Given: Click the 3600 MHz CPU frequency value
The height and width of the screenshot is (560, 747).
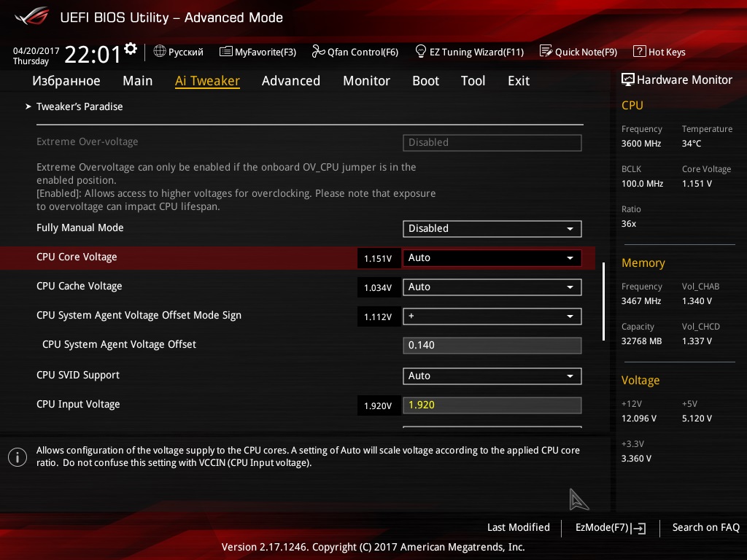Looking at the screenshot, I should [x=640, y=144].
